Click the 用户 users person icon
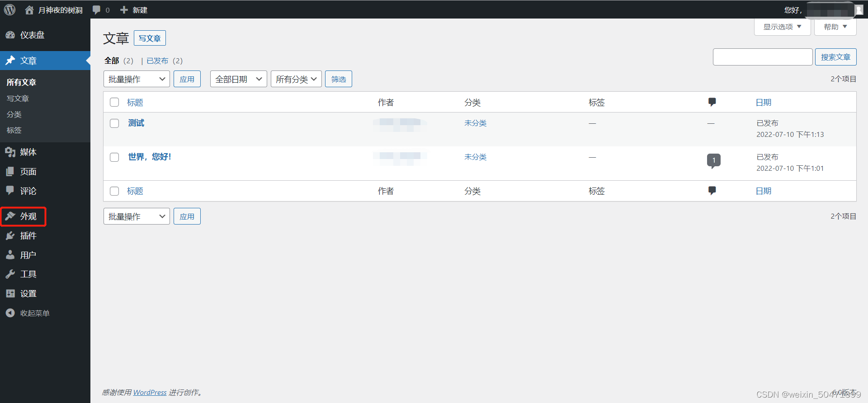This screenshot has height=403, width=868. point(10,255)
